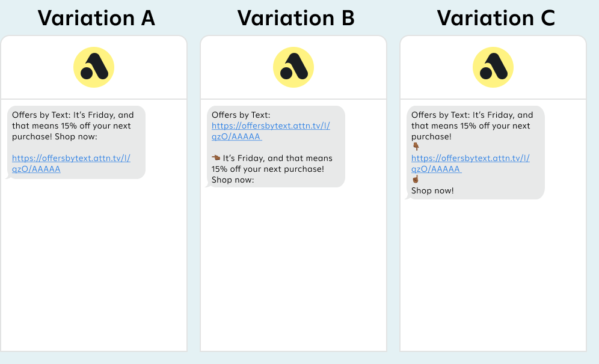Open the offersbytext link in Variation C

coord(470,163)
